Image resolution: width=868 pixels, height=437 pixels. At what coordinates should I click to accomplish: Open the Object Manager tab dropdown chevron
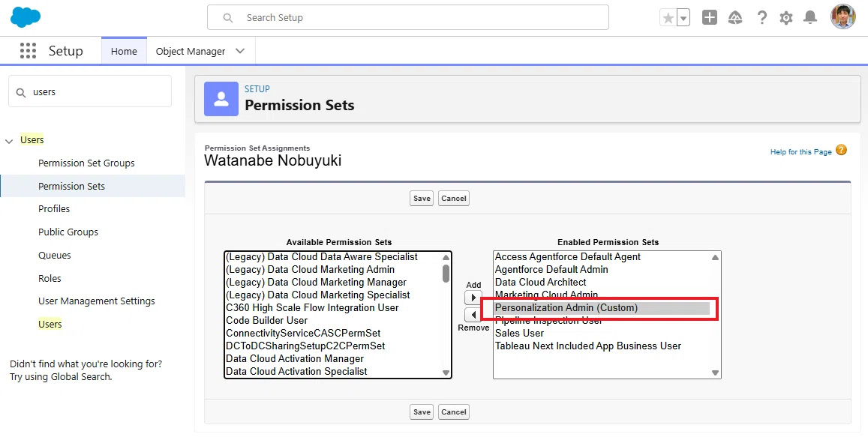[x=240, y=51]
